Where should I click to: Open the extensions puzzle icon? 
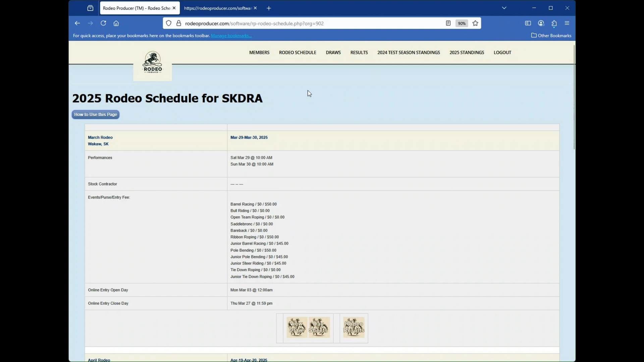(554, 23)
